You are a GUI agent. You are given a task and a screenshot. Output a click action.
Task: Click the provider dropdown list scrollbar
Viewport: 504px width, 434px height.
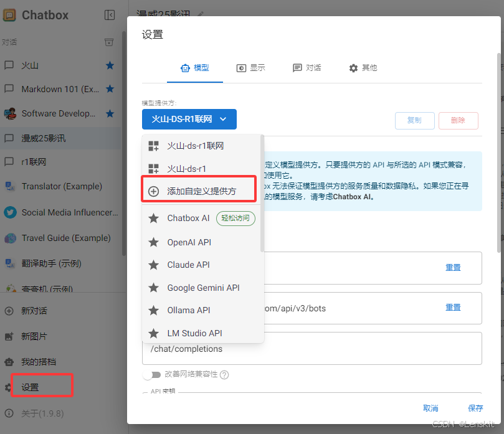pyautogui.click(x=262, y=194)
